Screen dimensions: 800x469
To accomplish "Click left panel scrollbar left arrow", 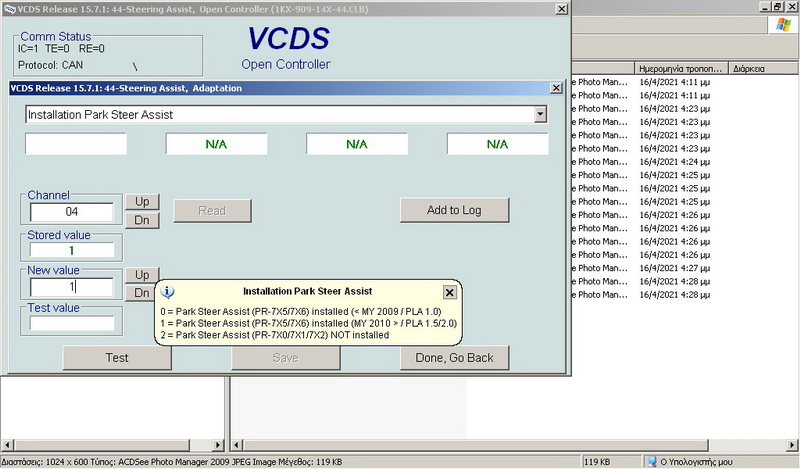I will coord(6,445).
